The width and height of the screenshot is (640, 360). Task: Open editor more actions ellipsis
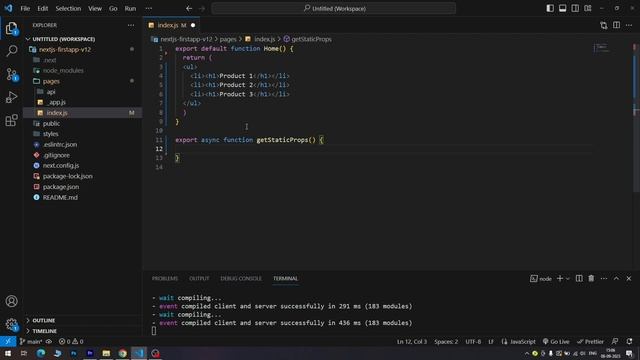[629, 25]
